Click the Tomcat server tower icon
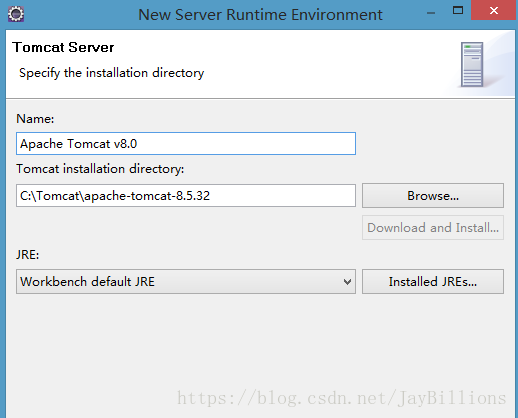The height and width of the screenshot is (418, 518). pyautogui.click(x=472, y=64)
